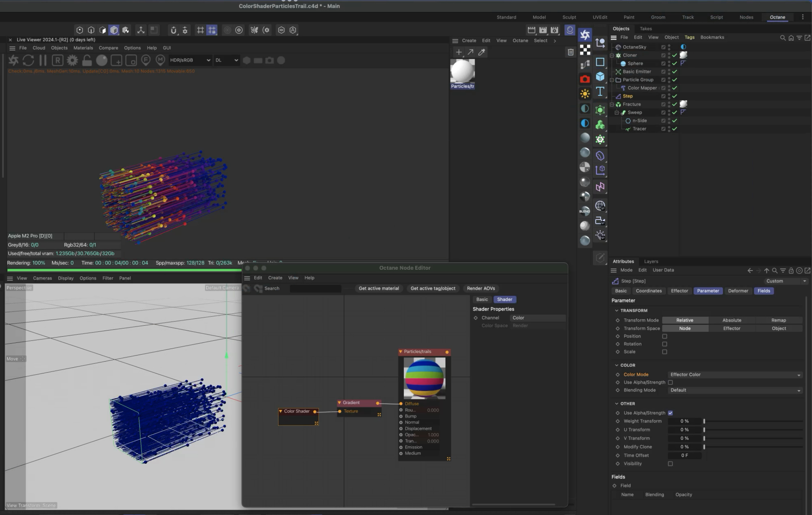Screen dimensions: 812x515
Task: Switch to the Deformer tab
Action: (x=738, y=291)
